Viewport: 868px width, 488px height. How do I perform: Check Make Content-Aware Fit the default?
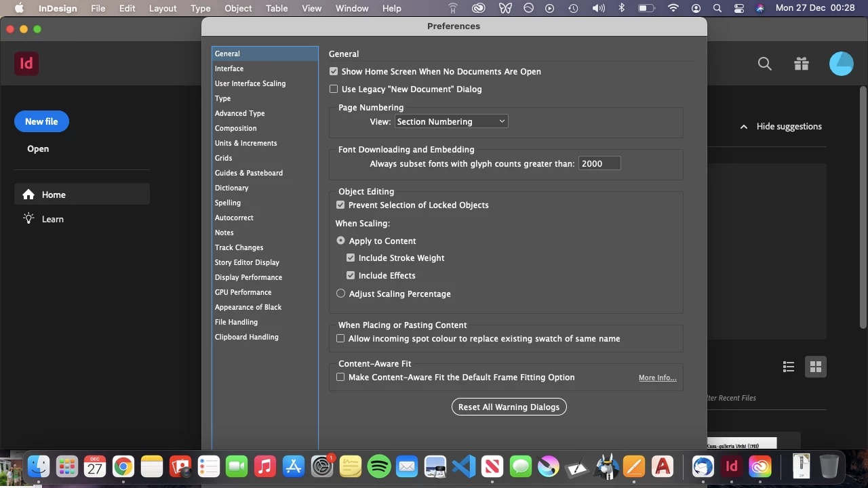(340, 377)
